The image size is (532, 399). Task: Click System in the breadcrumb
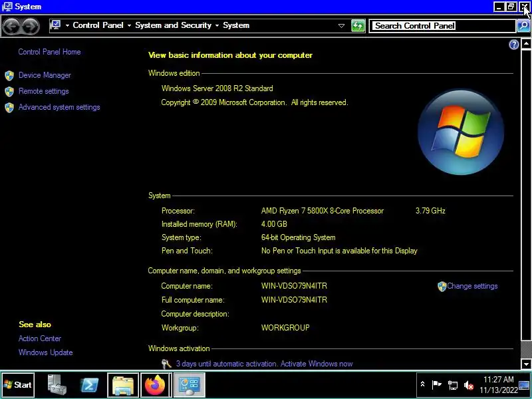tap(236, 25)
